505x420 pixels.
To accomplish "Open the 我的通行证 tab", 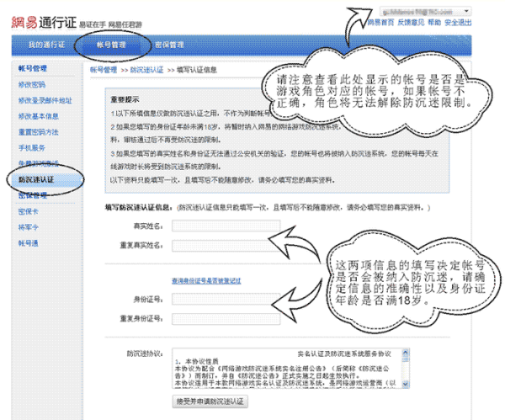I will (x=46, y=45).
